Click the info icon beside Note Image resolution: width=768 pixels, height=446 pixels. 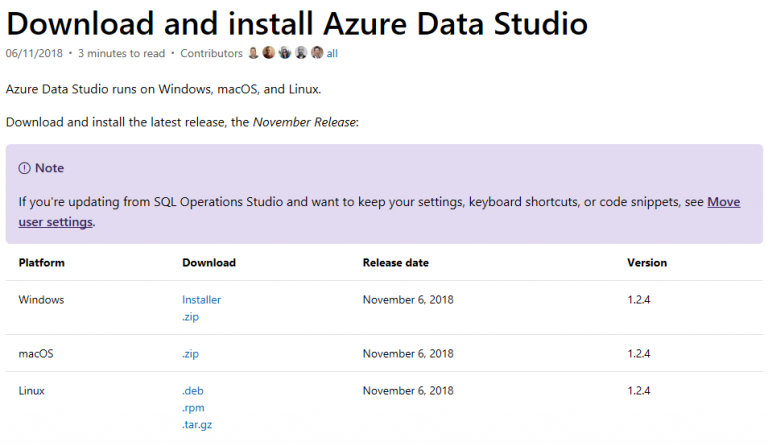[x=24, y=168]
